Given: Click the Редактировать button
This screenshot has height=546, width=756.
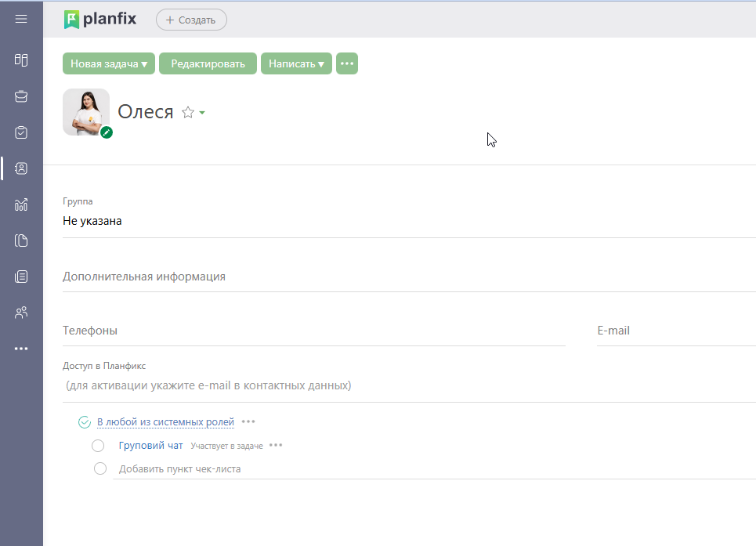Looking at the screenshot, I should [x=208, y=64].
